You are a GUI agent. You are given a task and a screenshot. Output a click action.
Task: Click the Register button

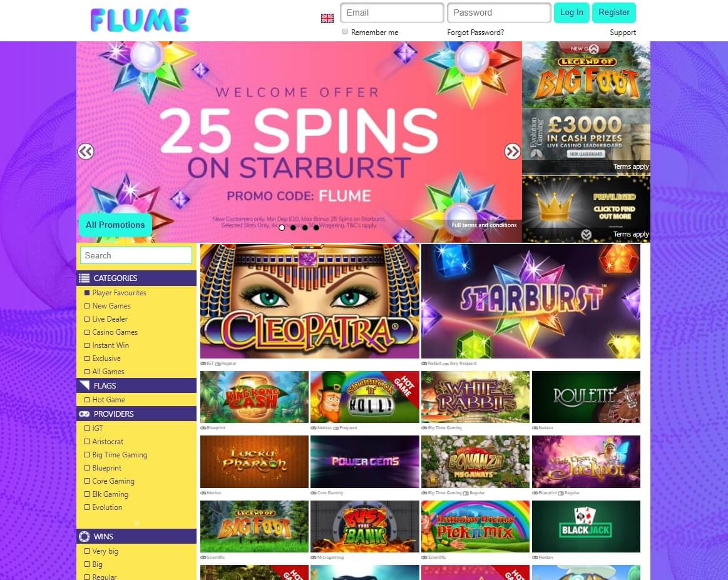coord(614,13)
